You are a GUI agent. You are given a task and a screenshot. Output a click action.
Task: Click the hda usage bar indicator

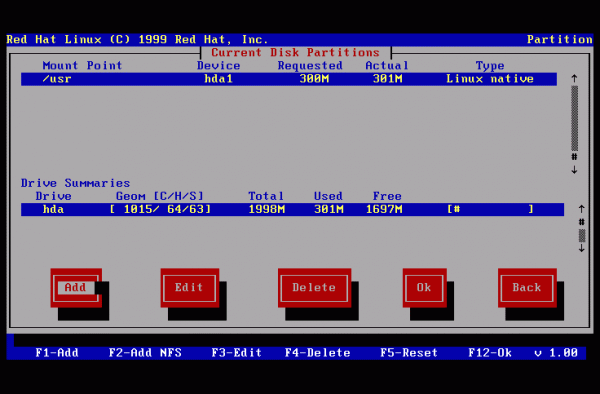[491, 209]
